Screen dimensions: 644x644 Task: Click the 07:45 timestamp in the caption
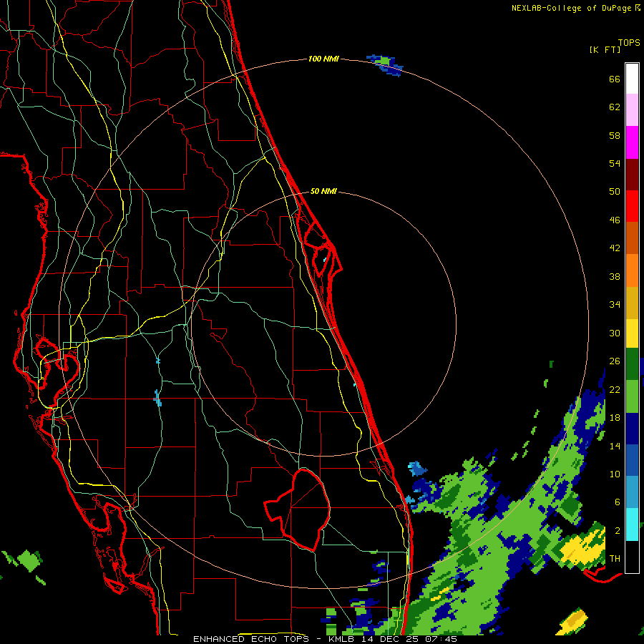pos(441,639)
